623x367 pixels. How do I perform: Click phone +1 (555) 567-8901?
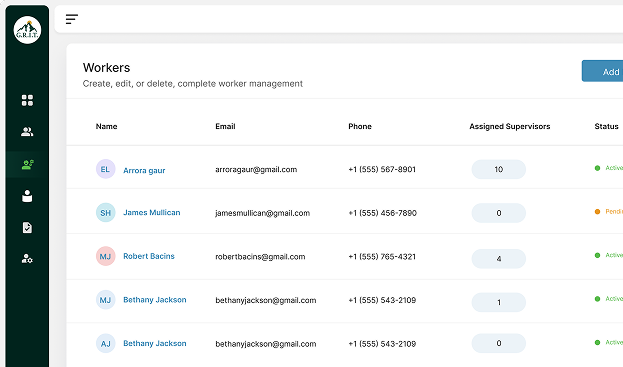click(x=382, y=170)
